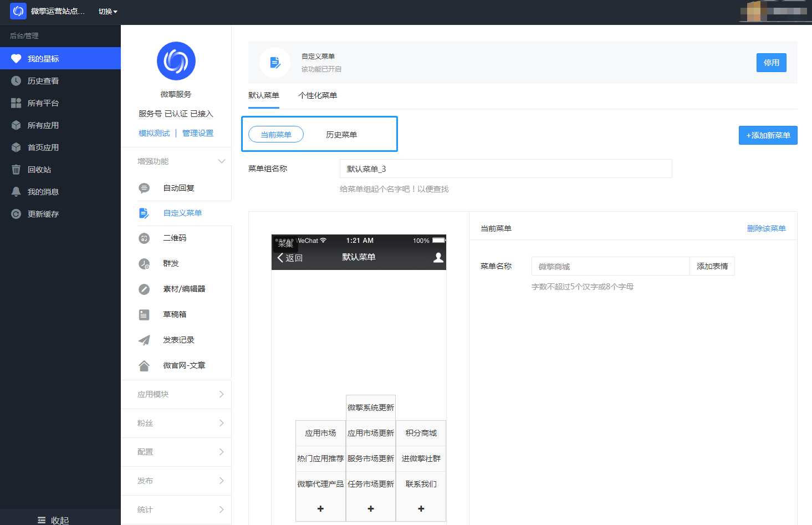Click the profile icon in phone preview
Image resolution: width=812 pixels, height=525 pixels.
click(438, 257)
